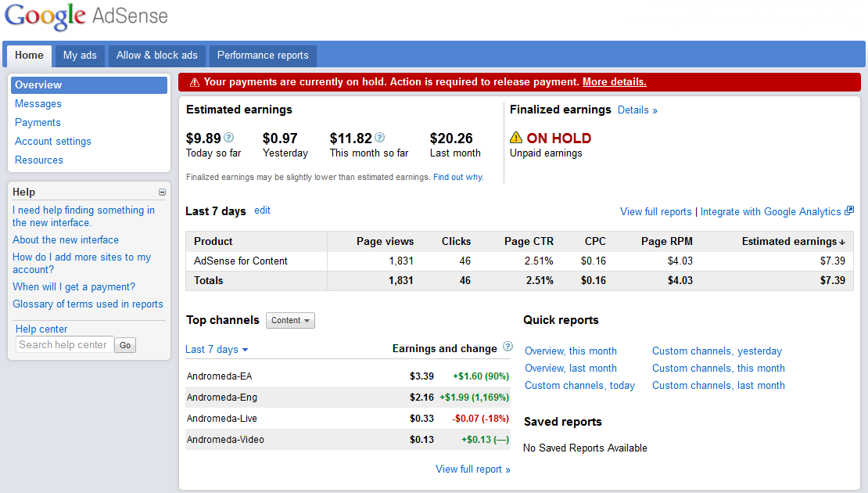Select the Andromeda-EA channel row
Viewport: 868px width, 493px height.
pos(348,376)
